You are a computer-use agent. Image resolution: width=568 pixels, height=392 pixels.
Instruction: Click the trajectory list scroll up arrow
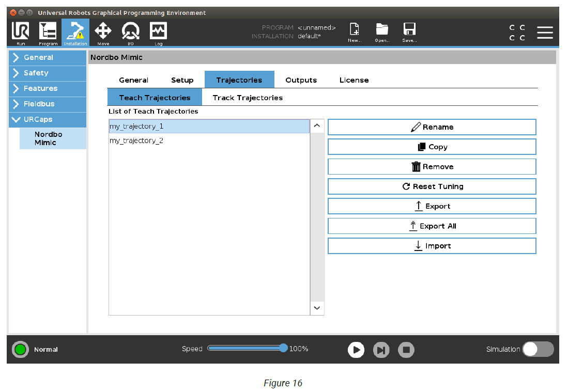(317, 126)
